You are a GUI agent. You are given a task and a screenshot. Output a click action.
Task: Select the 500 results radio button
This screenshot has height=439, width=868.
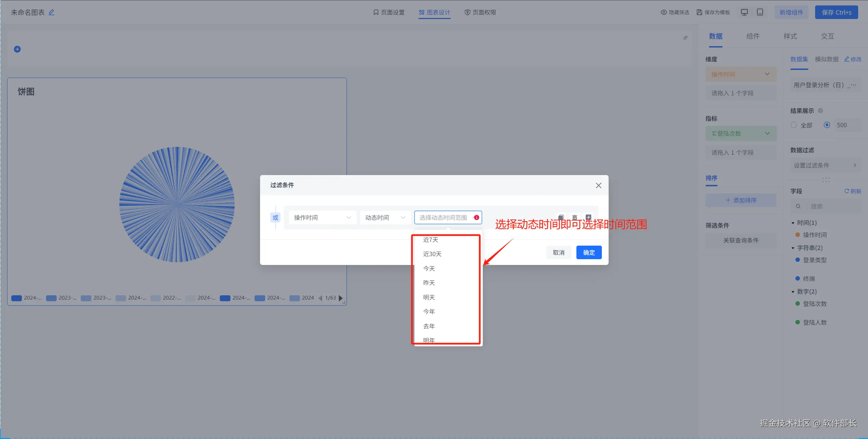click(x=827, y=125)
